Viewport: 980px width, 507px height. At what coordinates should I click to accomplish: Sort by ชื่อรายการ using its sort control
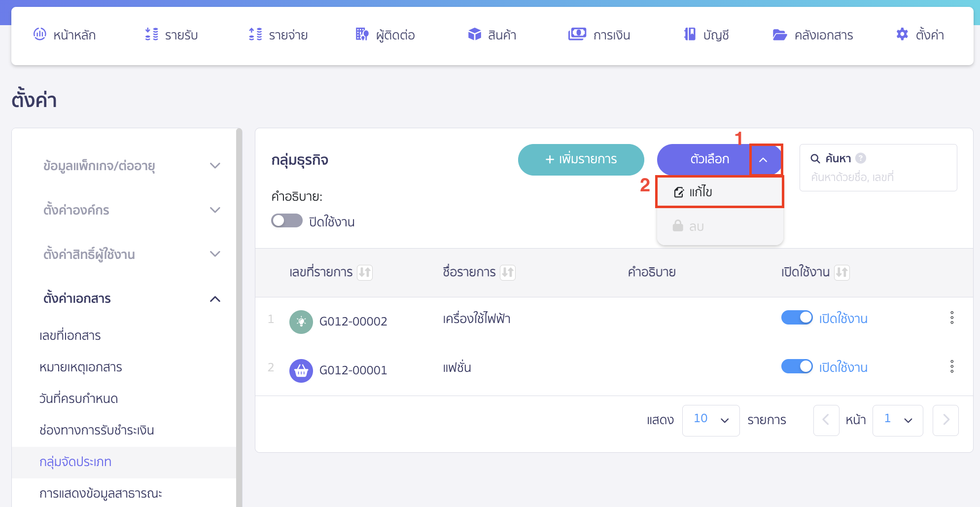click(x=509, y=272)
